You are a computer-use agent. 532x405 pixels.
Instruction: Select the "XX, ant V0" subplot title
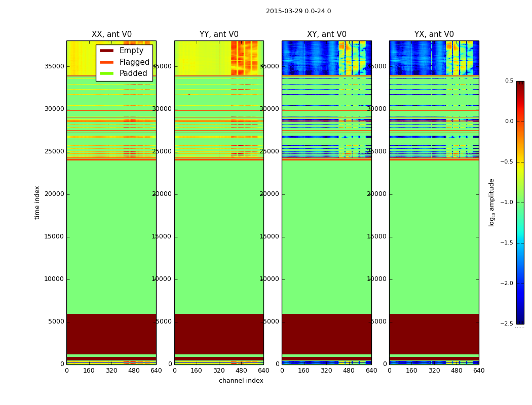tap(111, 34)
